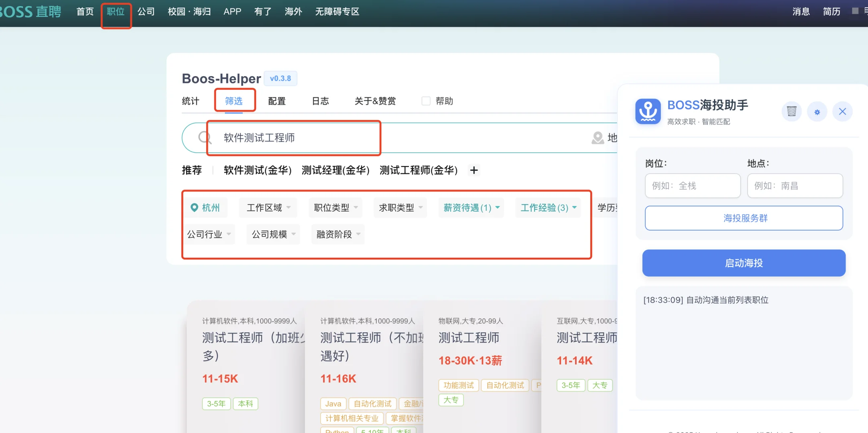Open the 职位类型 dropdown
Screen dimensions: 868x433
[x=335, y=208]
